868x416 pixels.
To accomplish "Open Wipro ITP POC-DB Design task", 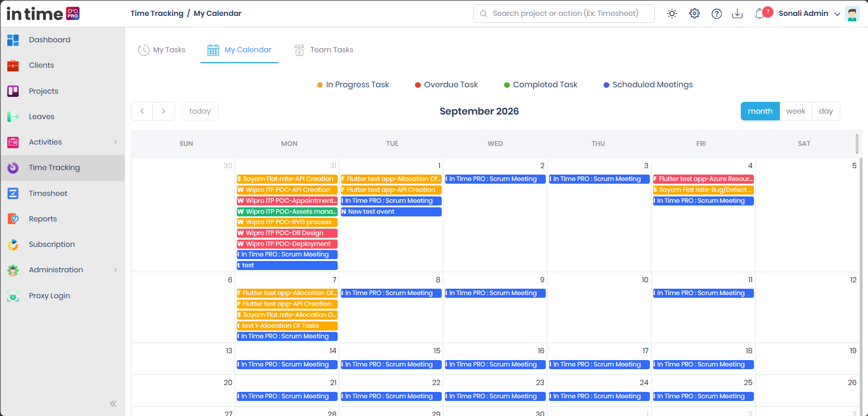I will click(287, 233).
